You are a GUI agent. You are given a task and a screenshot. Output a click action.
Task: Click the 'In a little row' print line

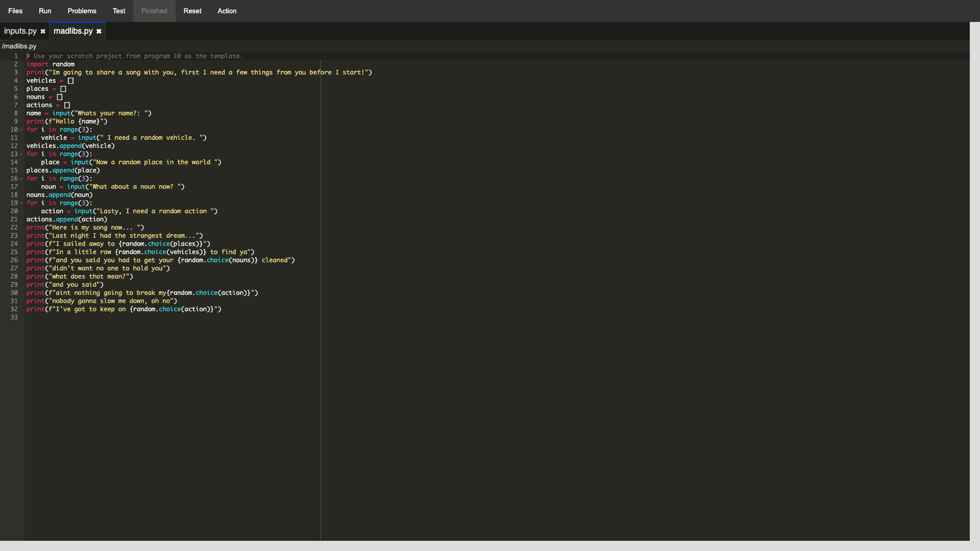[x=140, y=252]
